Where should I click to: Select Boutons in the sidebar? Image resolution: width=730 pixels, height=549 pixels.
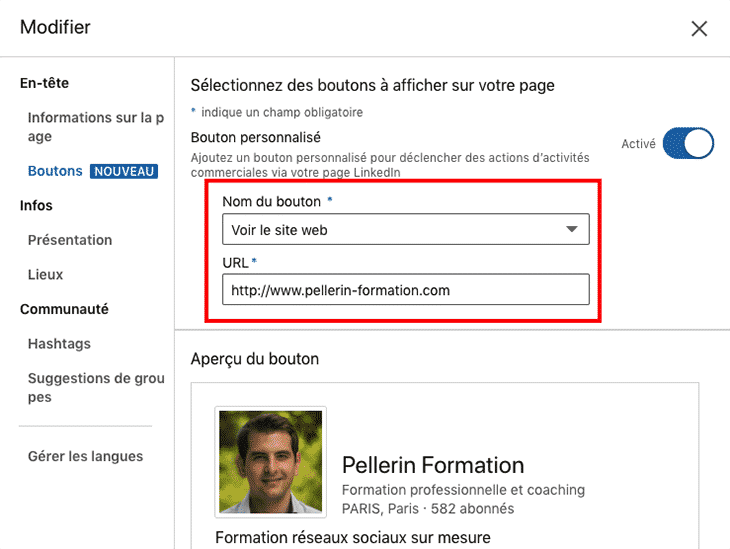(55, 171)
